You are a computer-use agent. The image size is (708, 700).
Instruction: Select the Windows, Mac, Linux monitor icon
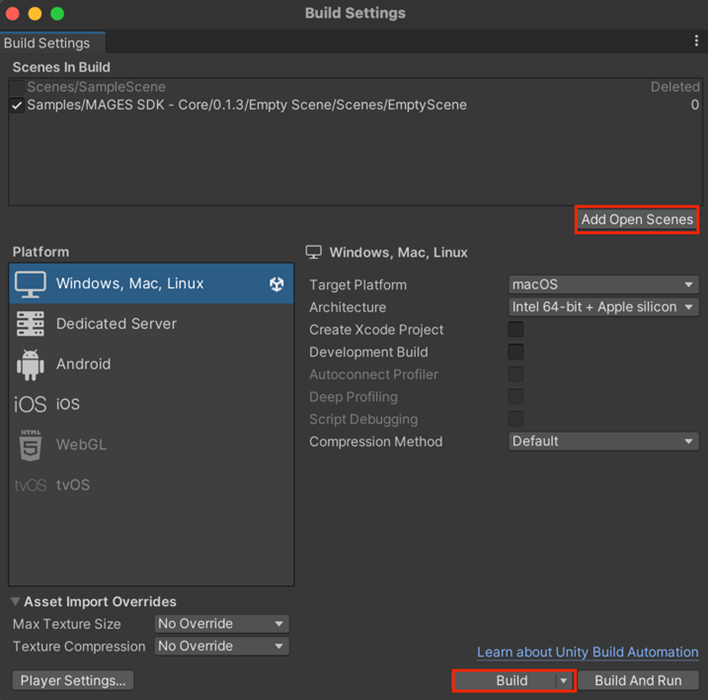tap(31, 284)
